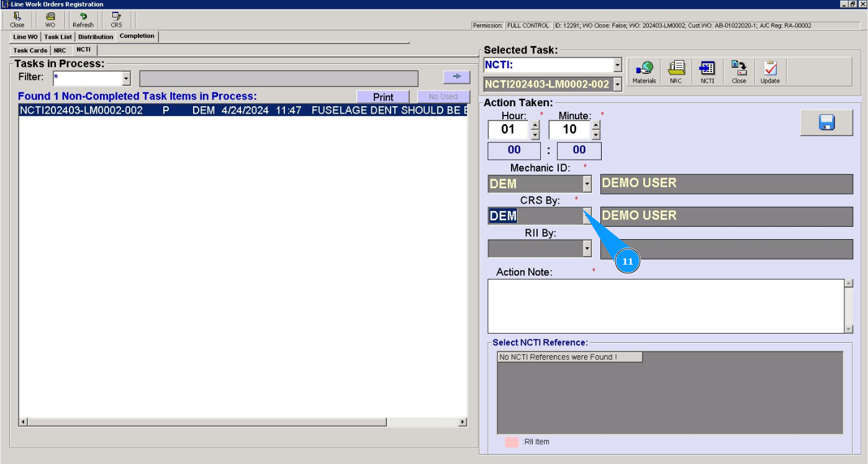Expand the NCTI202403-LM0002-002 task dropdown
Screen dimensions: 868x464
point(618,84)
